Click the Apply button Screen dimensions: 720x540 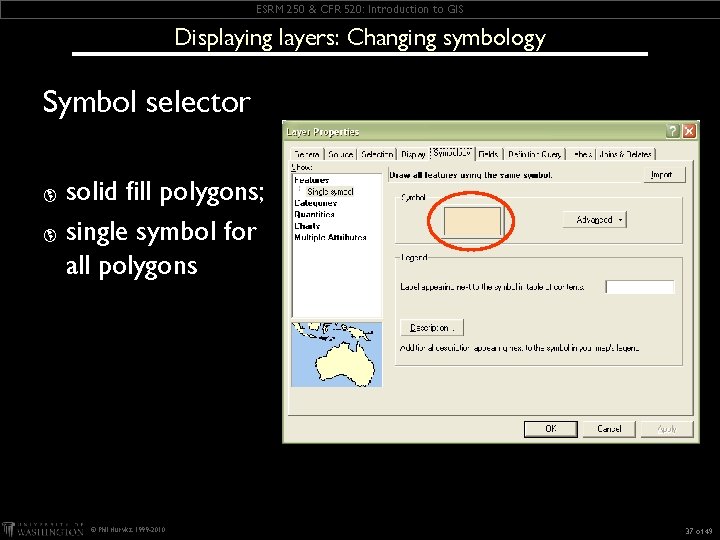667,429
